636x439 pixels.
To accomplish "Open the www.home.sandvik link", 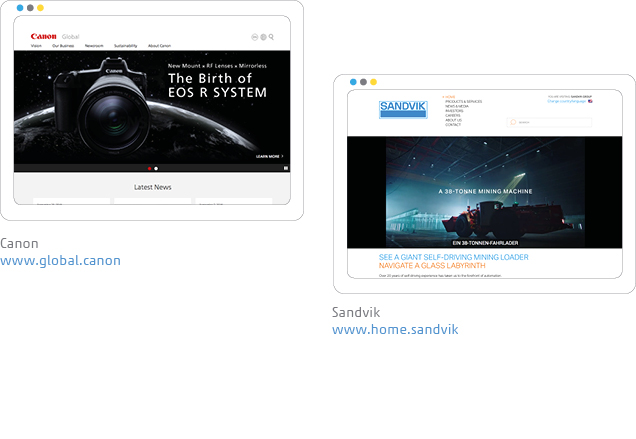I will pos(394,329).
